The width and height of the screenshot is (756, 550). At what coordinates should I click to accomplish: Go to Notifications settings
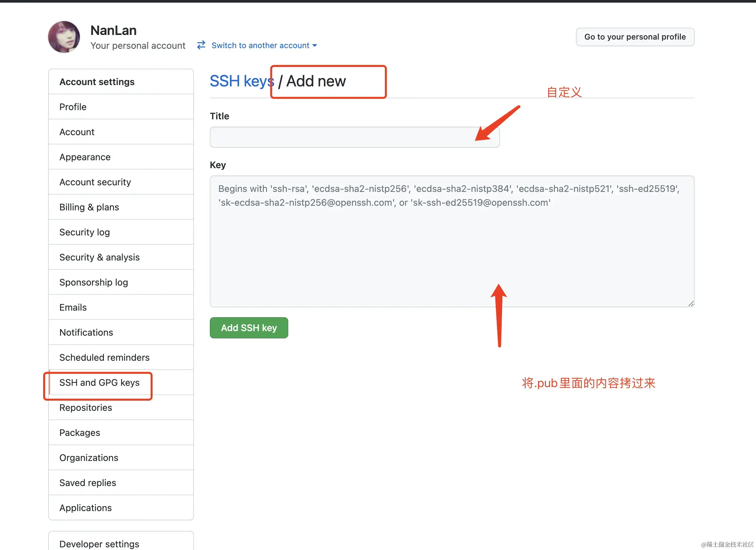86,332
